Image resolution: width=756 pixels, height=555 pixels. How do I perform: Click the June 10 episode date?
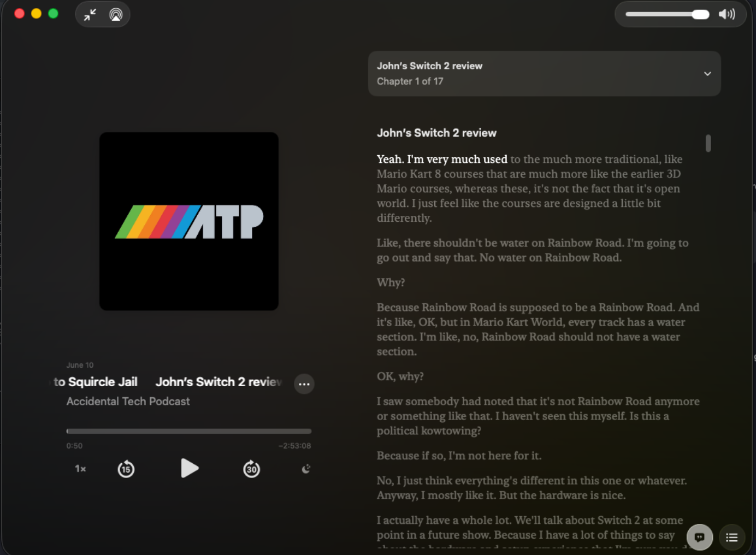tap(80, 365)
